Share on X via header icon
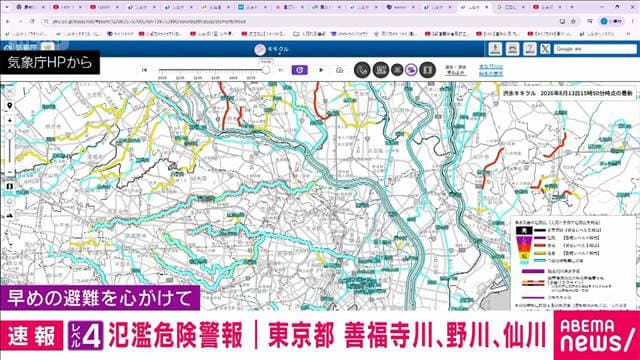The width and height of the screenshot is (640, 360). [545, 49]
